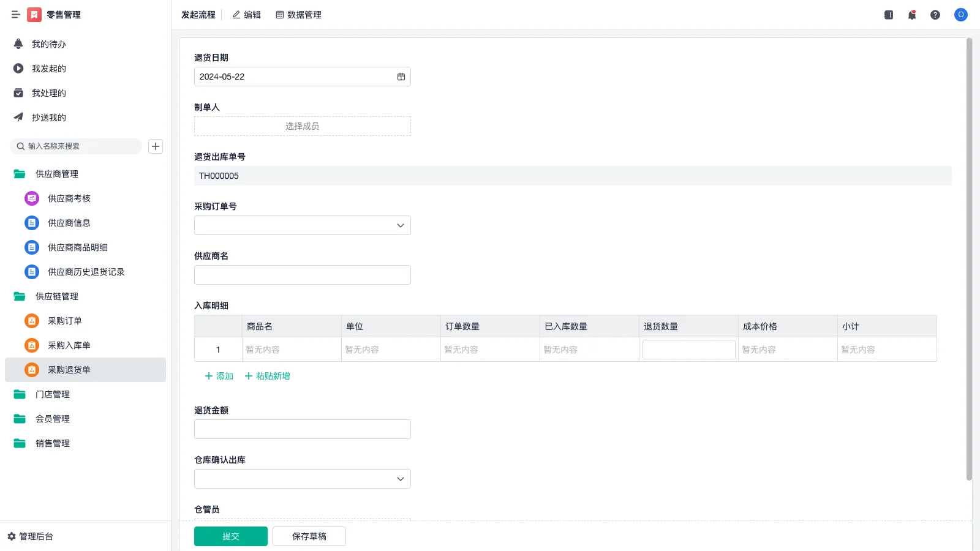Viewport: 980px width, 551px height.
Task: Open 采购入库单 from the sidebar
Action: point(69,345)
